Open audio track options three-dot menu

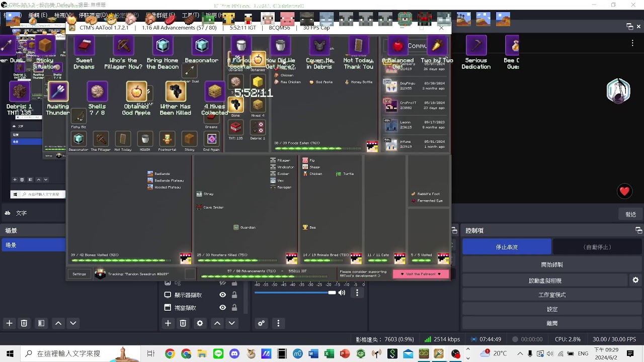point(357,293)
